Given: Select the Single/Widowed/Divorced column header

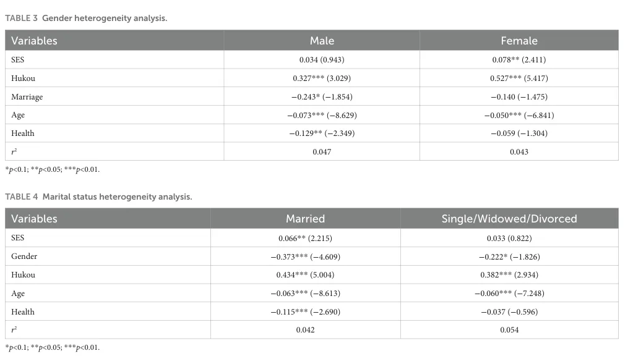Looking at the screenshot, I should pyautogui.click(x=509, y=219).
